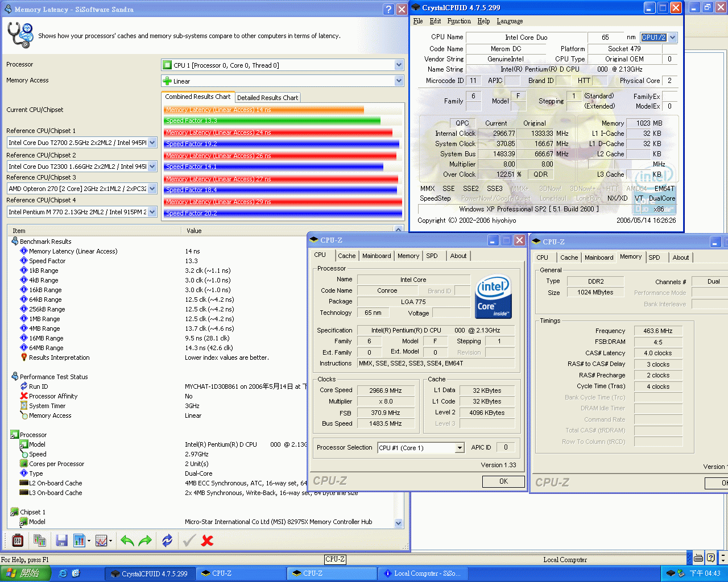Viewport: 728px width, 582px height.
Task: Open Reference CPU/Chipset 1 dropdown
Action: [x=152, y=143]
